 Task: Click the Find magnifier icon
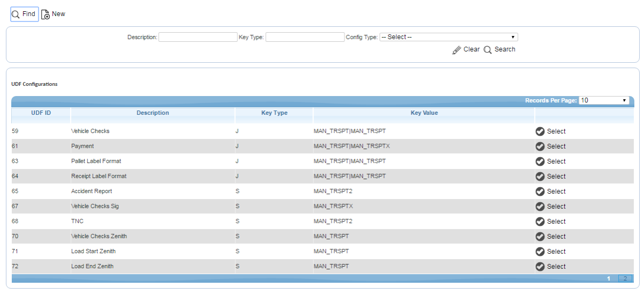(x=16, y=14)
